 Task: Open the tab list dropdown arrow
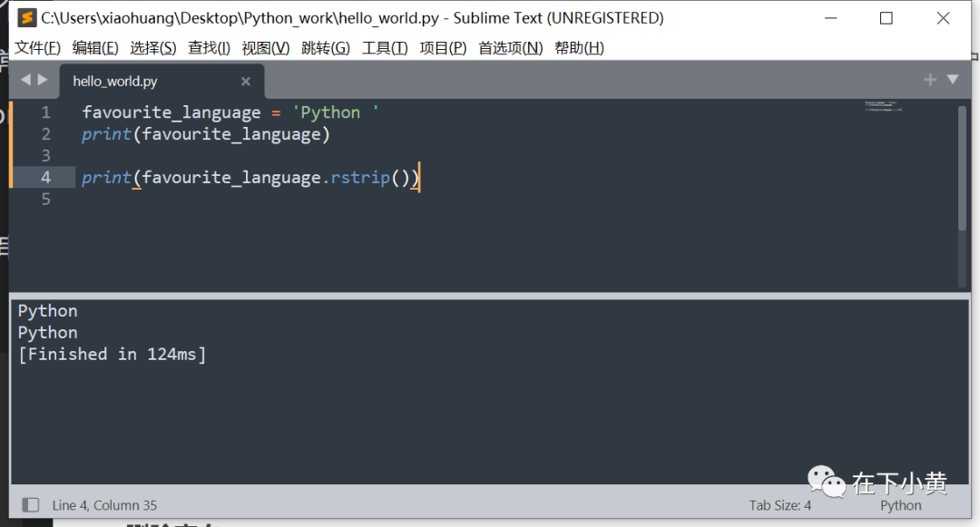[953, 79]
